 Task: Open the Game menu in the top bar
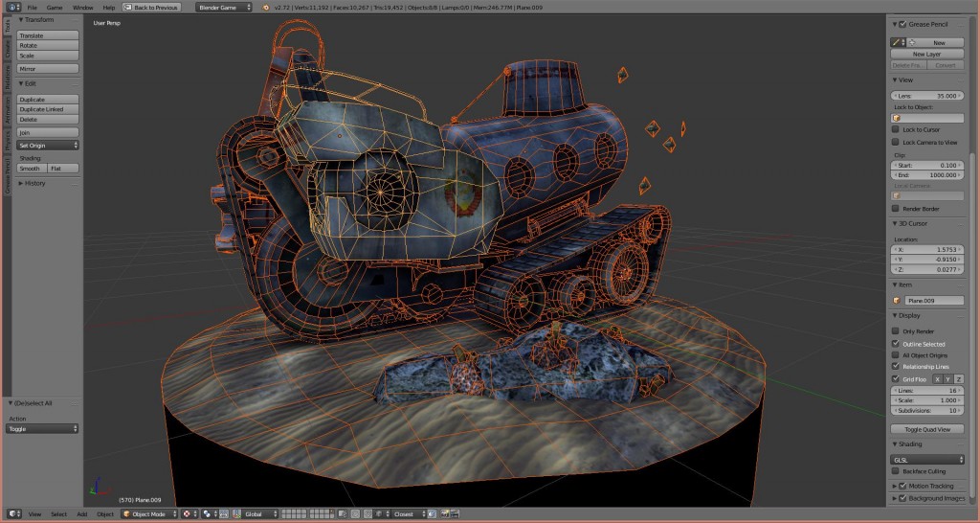coord(55,8)
